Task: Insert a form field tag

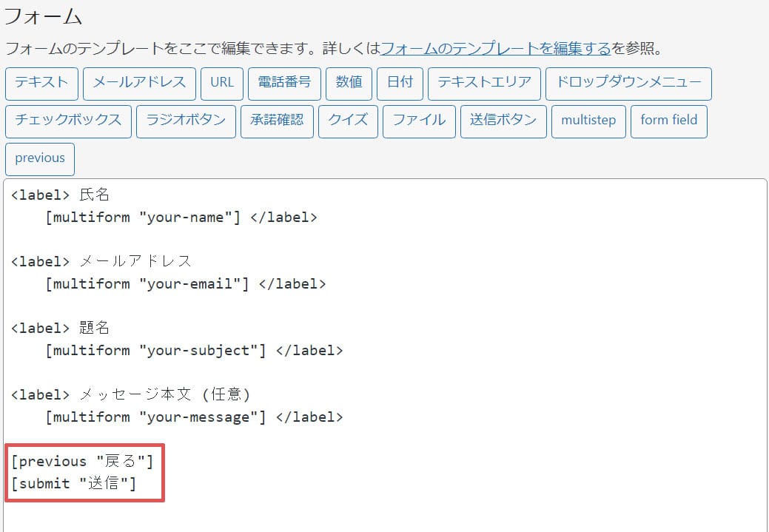Action: pos(668,121)
